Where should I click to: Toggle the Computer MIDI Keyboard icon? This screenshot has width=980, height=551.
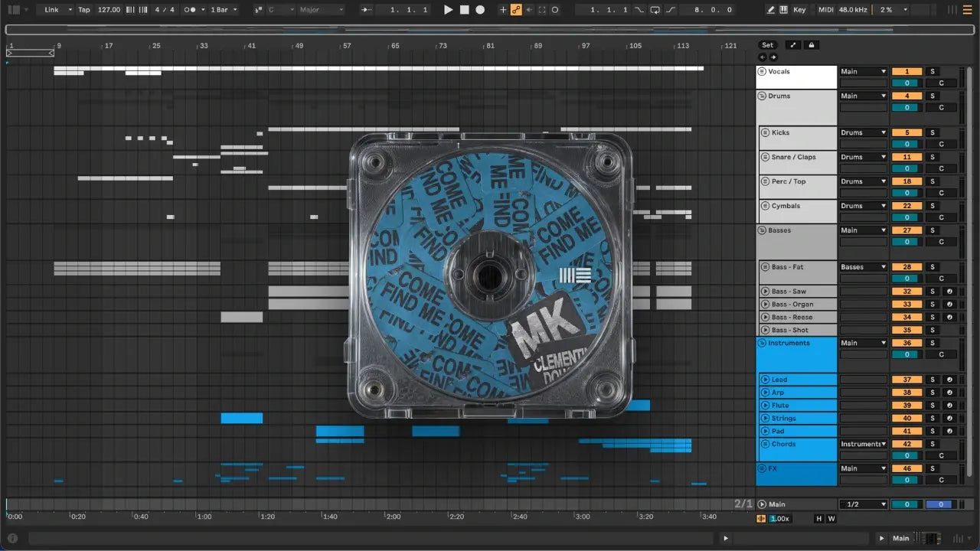784,10
